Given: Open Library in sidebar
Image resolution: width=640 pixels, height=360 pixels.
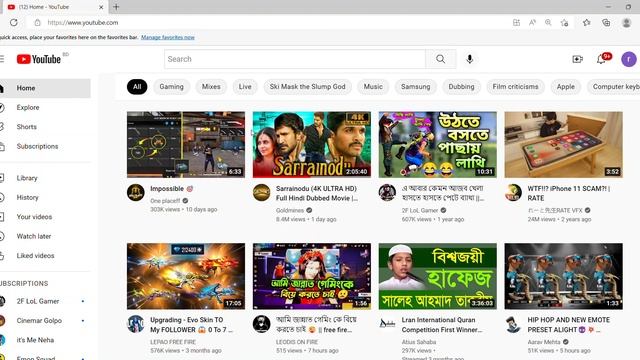Looking at the screenshot, I should click(45, 178).
